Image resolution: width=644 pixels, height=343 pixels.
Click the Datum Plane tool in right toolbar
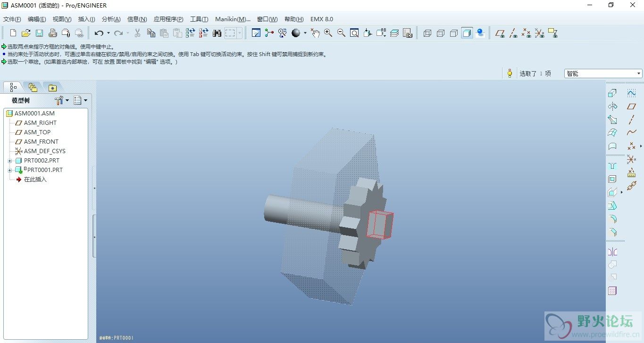point(632,106)
